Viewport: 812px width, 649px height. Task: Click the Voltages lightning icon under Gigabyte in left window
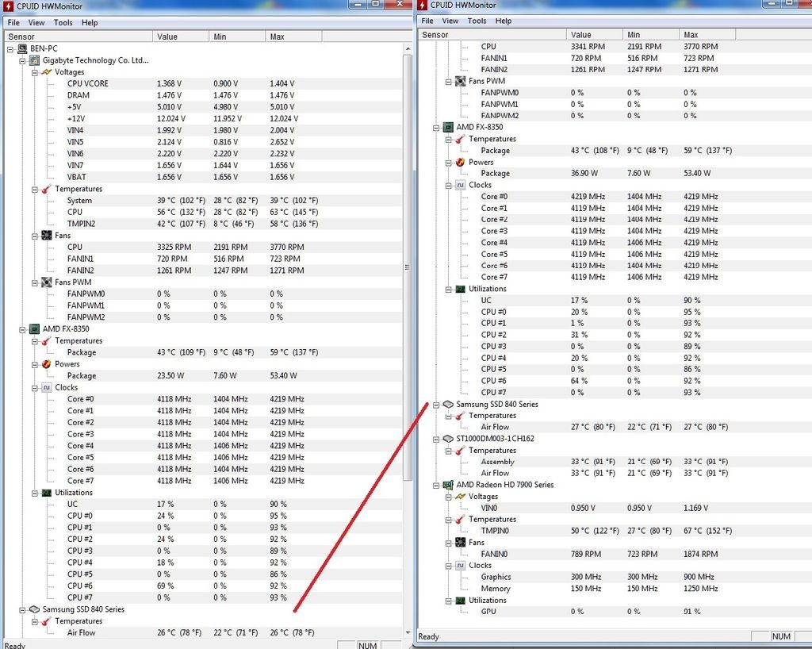click(x=47, y=72)
